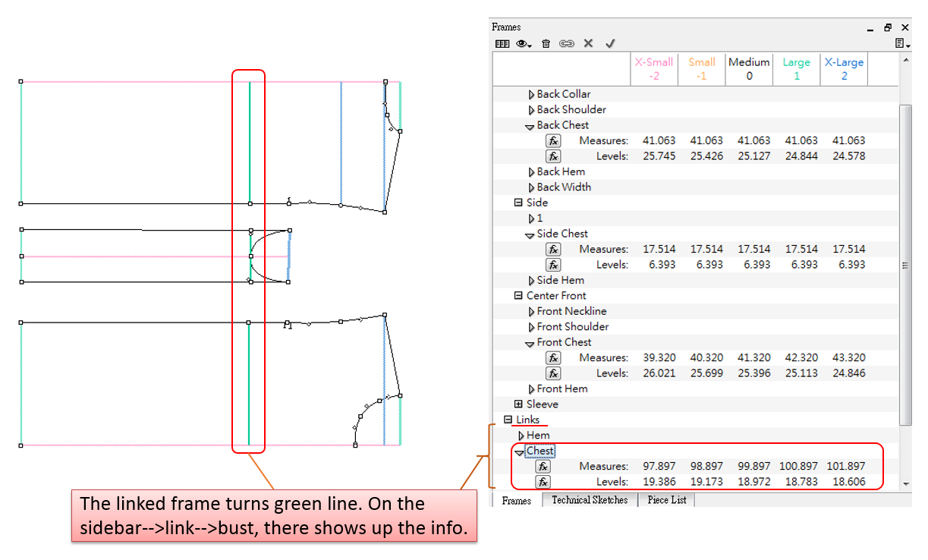The width and height of the screenshot is (928, 560).
Task: Click the table columns icon in Frames toolbar
Action: [x=502, y=44]
